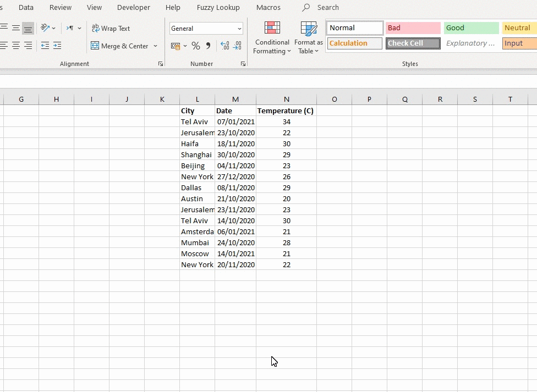The height and width of the screenshot is (392, 537).
Task: Open the Conditional Formatting menu
Action: 272,38
